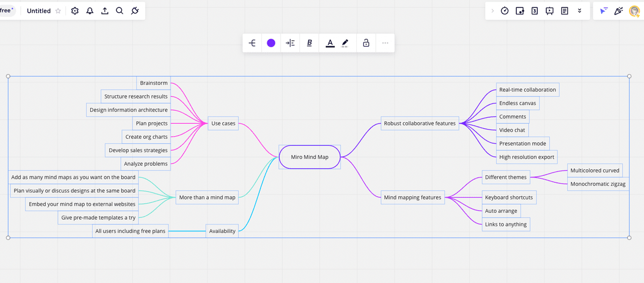This screenshot has height=283, width=644.
Task: Expand more tools double chevron
Action: click(x=580, y=11)
